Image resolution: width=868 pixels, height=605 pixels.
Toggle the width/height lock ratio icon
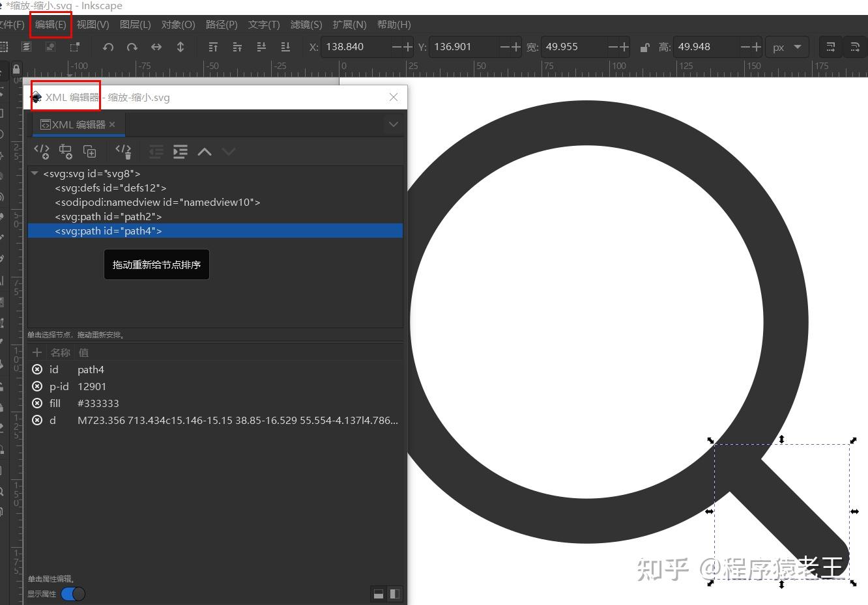pos(644,46)
